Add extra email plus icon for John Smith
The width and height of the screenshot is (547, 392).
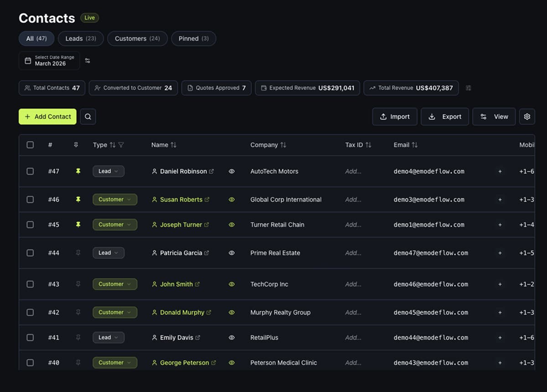(500, 284)
